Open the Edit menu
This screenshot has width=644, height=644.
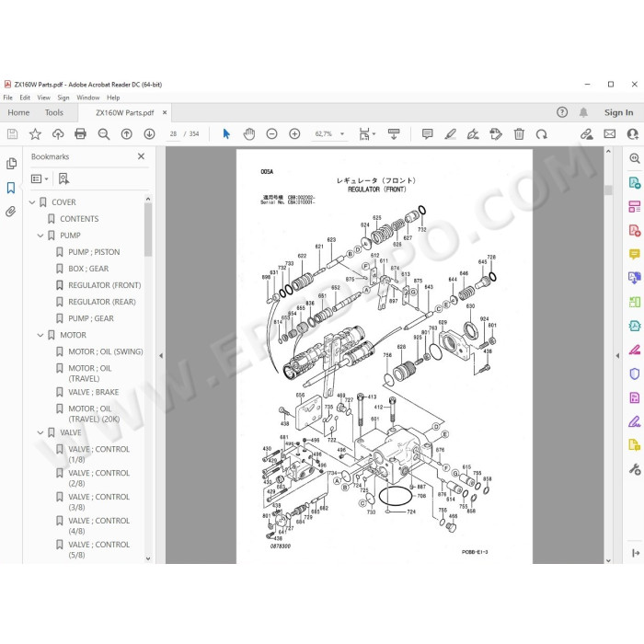coord(25,98)
